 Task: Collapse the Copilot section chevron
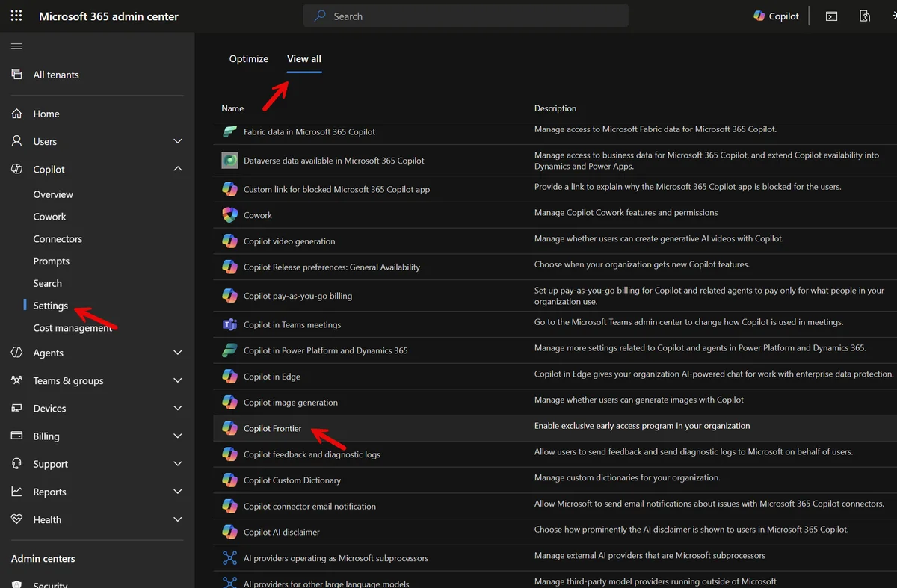coord(178,169)
